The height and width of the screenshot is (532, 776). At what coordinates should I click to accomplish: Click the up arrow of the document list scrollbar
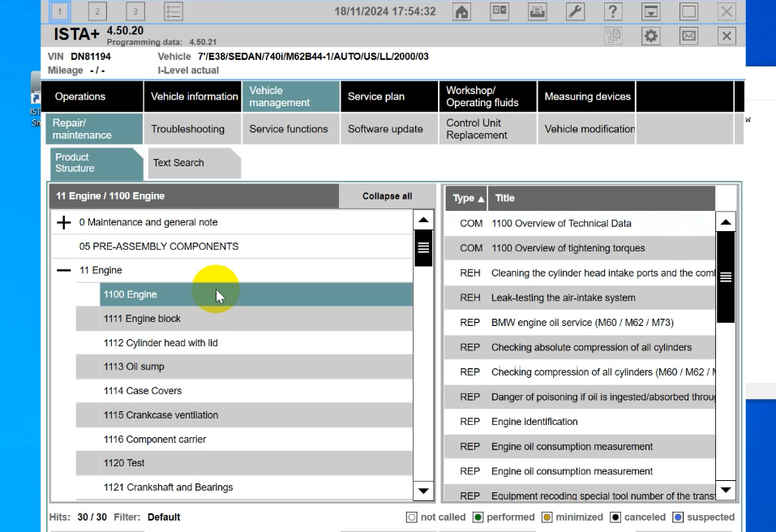726,221
